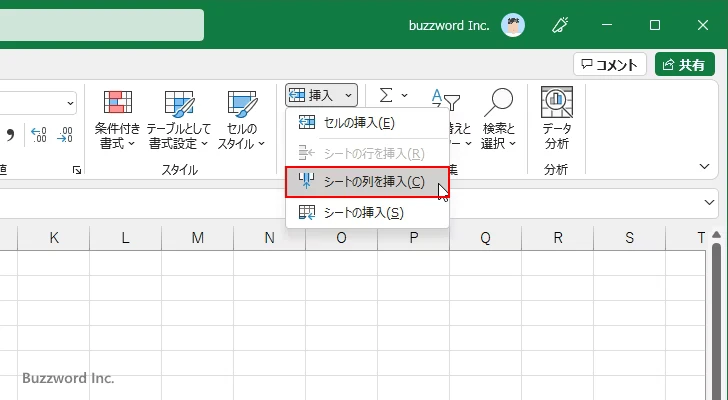The width and height of the screenshot is (728, 400).
Task: Click the green 共有 (Share) button
Action: [x=685, y=65]
